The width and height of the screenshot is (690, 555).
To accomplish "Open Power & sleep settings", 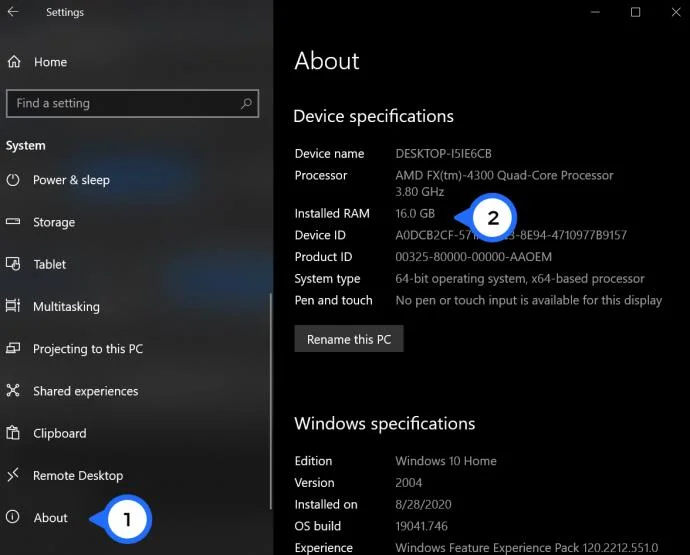I will click(x=71, y=180).
